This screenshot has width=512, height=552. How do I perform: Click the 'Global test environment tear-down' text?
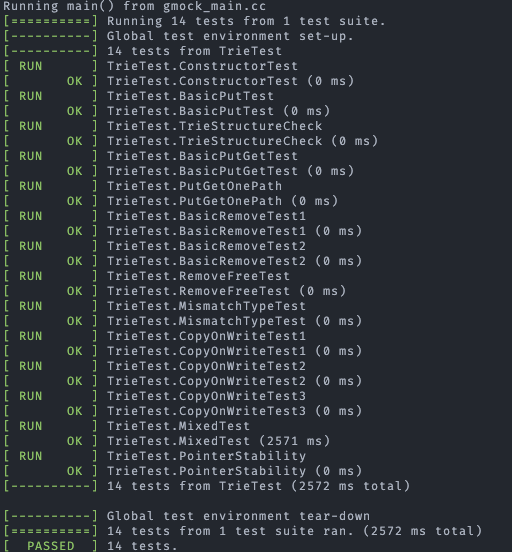238,516
